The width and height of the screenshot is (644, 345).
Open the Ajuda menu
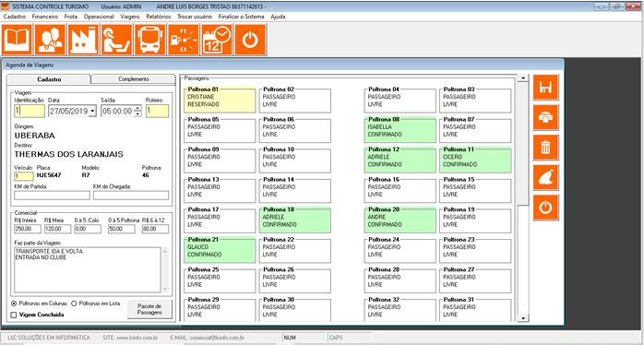(x=278, y=17)
